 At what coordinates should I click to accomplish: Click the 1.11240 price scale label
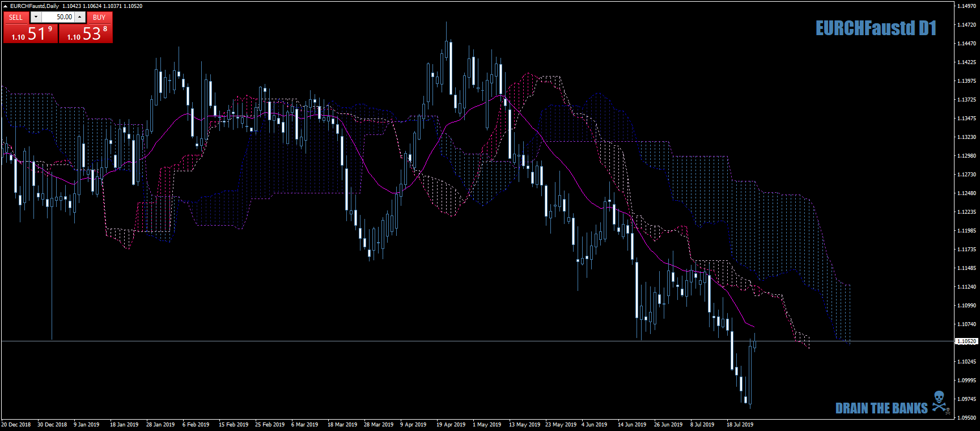click(x=966, y=287)
